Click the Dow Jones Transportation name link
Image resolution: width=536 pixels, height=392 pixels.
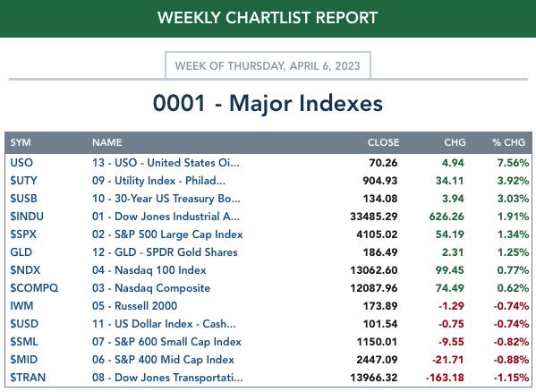click(x=167, y=378)
